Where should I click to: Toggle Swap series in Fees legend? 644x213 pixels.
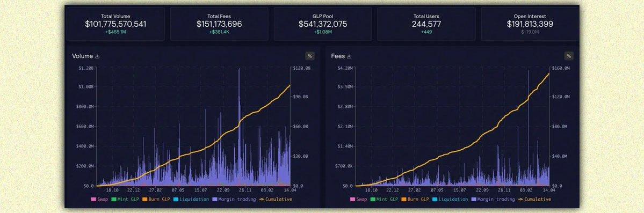[359, 200]
